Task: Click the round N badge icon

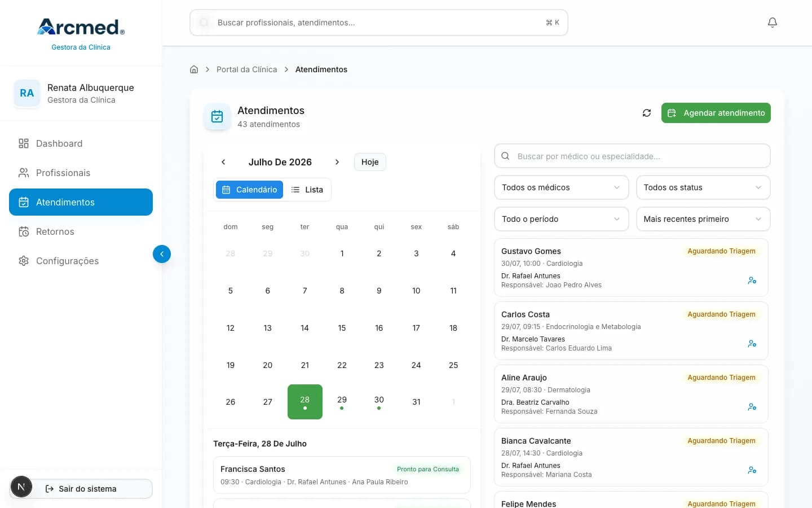Action: click(21, 487)
